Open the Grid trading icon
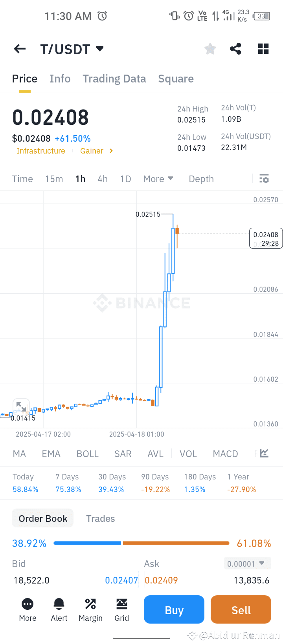 [x=122, y=604]
